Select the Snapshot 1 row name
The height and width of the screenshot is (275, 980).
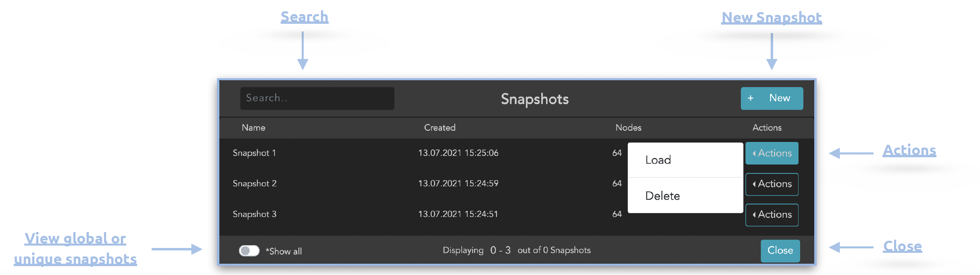254,153
